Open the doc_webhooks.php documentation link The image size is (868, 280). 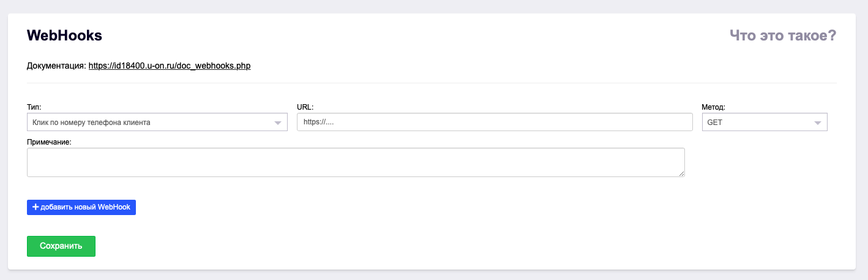(170, 66)
